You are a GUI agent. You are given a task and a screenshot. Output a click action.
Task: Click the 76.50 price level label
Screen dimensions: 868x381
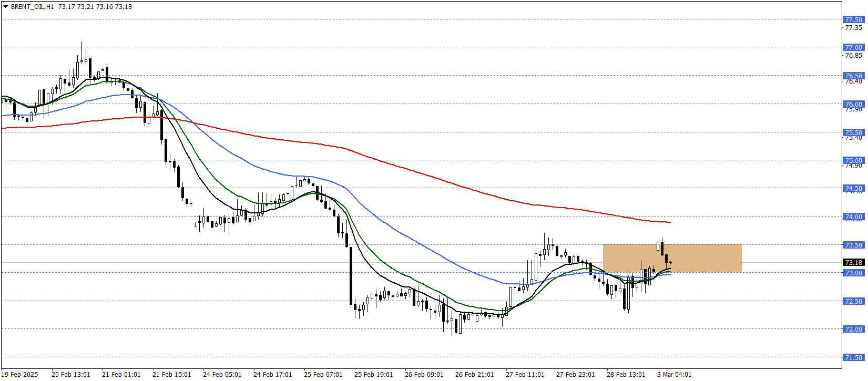[853, 76]
